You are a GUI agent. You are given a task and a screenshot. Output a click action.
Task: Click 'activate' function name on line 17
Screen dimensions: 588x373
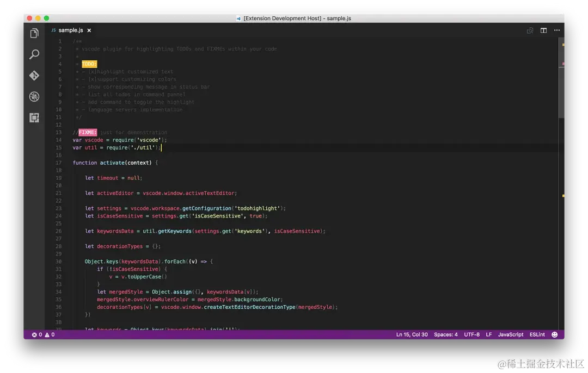(x=112, y=163)
